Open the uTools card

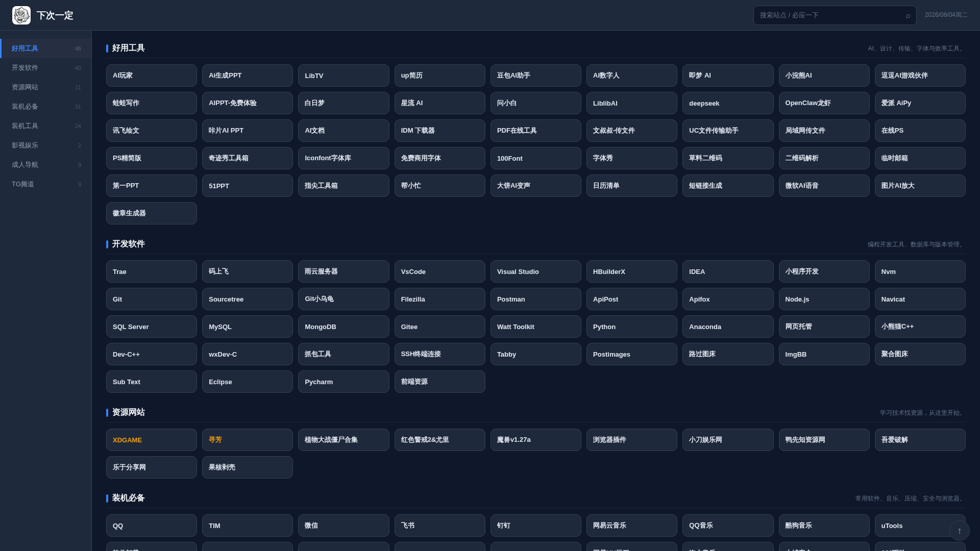pos(920,525)
